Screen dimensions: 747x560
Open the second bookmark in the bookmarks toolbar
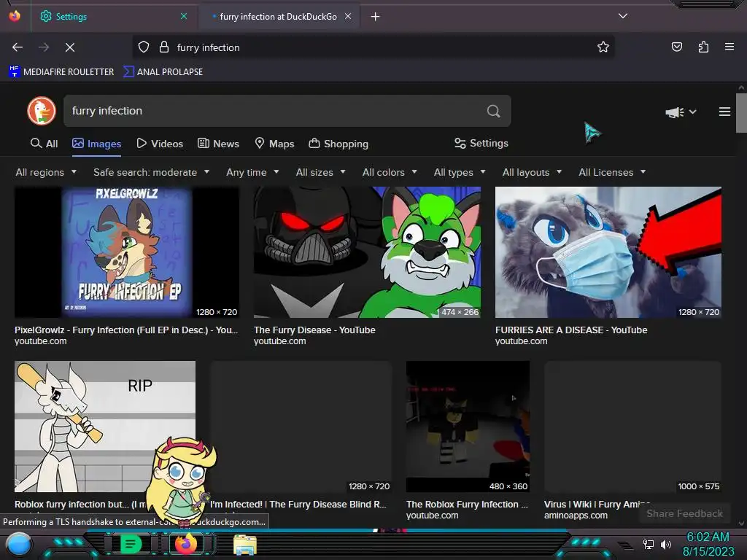click(x=163, y=72)
